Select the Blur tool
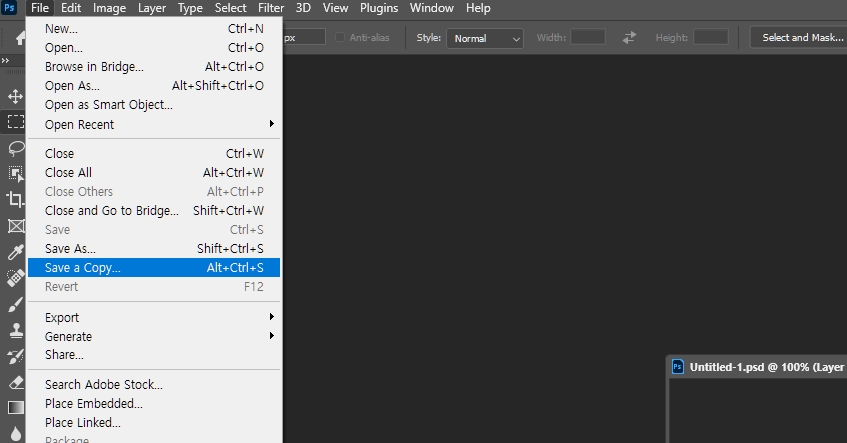 15,433
